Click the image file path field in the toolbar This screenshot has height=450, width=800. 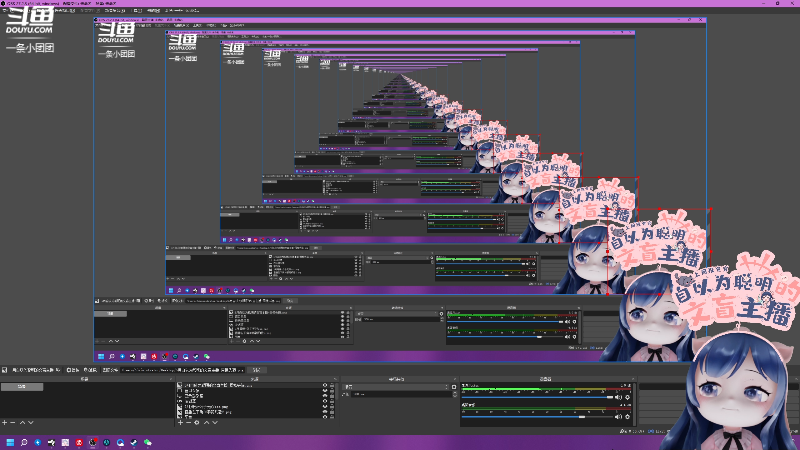pos(182,370)
